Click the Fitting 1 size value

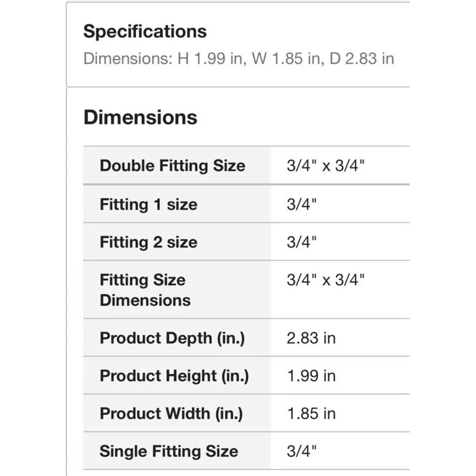coord(301,204)
